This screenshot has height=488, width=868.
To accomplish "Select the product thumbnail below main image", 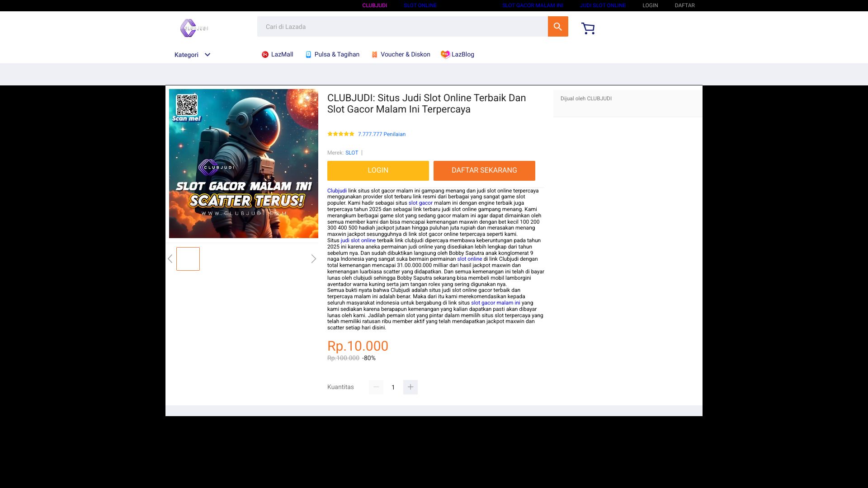I will [188, 259].
